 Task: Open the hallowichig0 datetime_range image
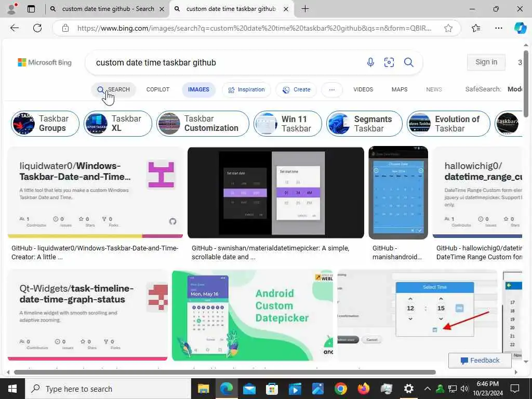[477, 192]
